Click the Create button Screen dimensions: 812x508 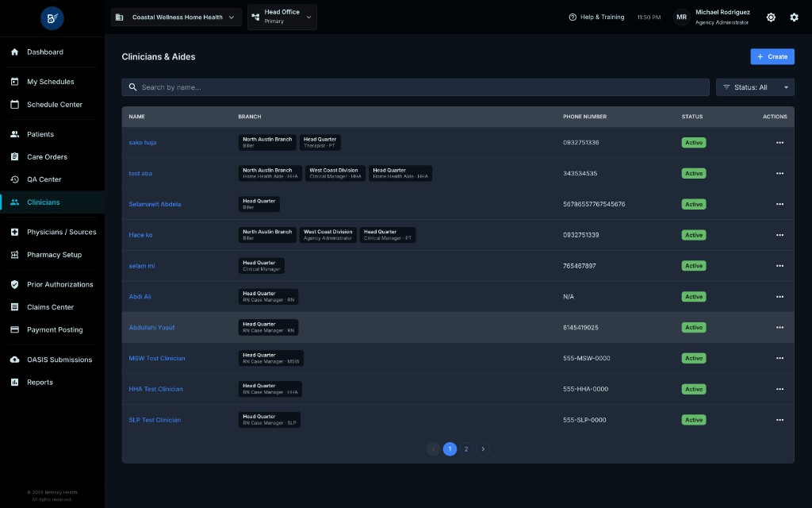772,56
